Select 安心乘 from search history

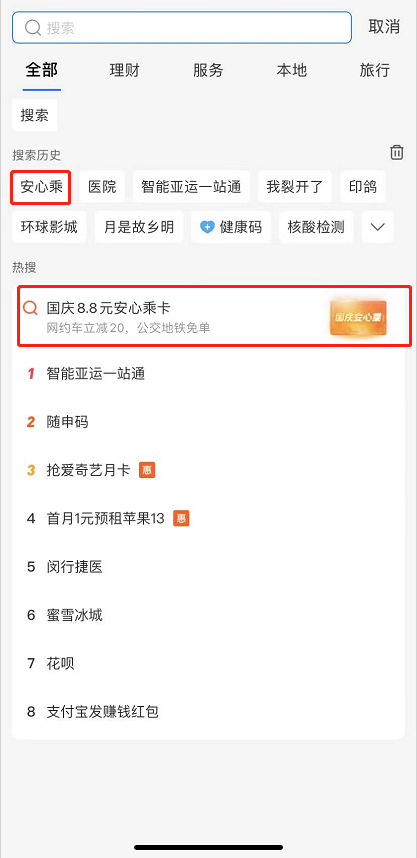pyautogui.click(x=42, y=187)
